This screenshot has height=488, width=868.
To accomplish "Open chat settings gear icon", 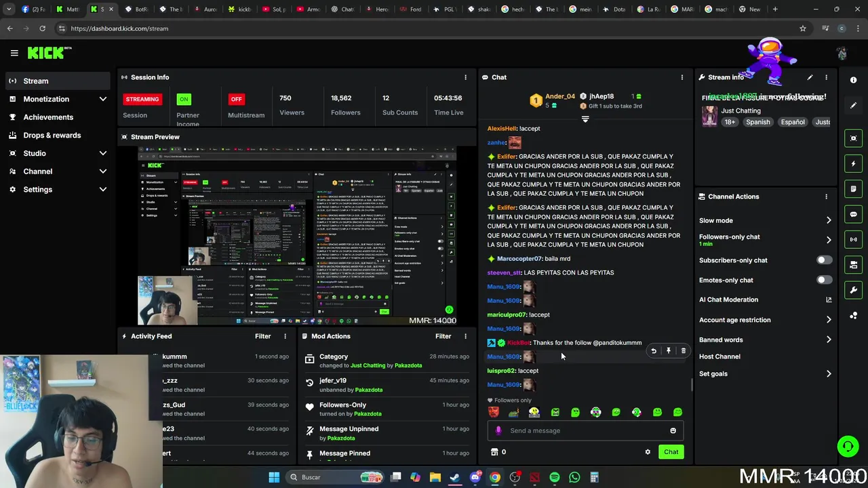I will tap(648, 452).
